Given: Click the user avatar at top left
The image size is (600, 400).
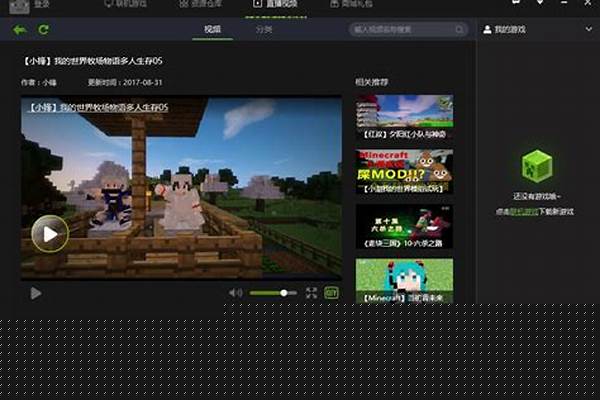Looking at the screenshot, I should (19, 5).
